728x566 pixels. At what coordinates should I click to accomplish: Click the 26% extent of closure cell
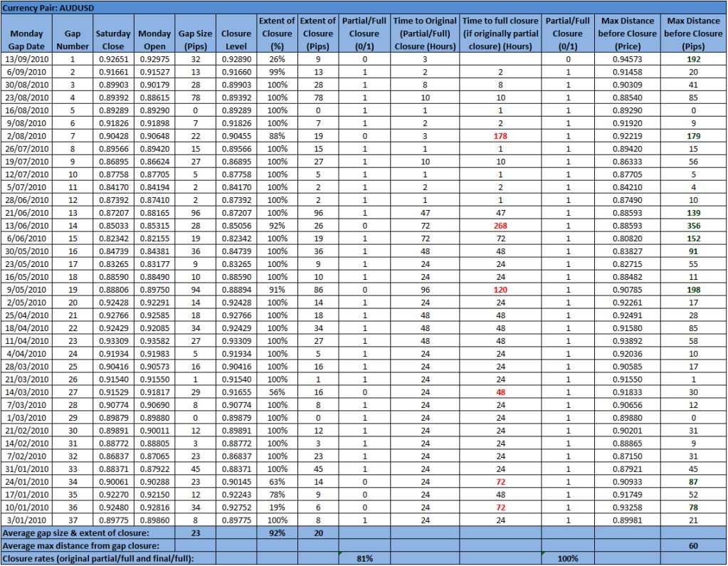click(x=277, y=59)
